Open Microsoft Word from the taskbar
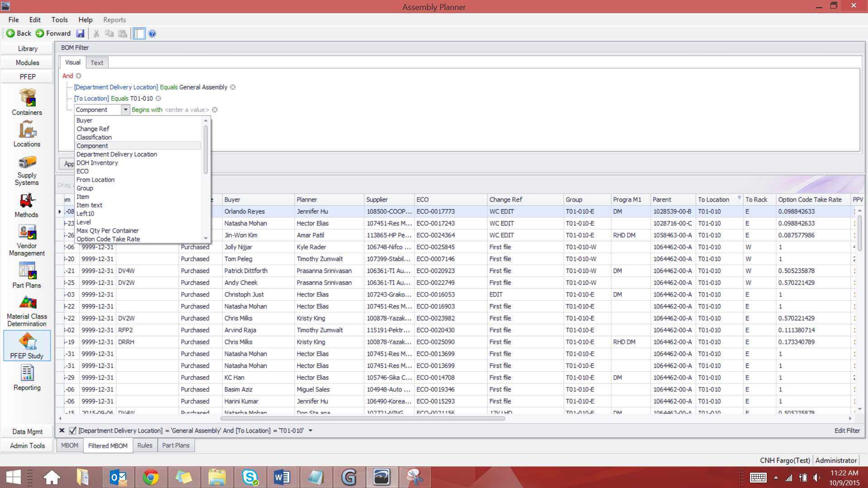 282,477
